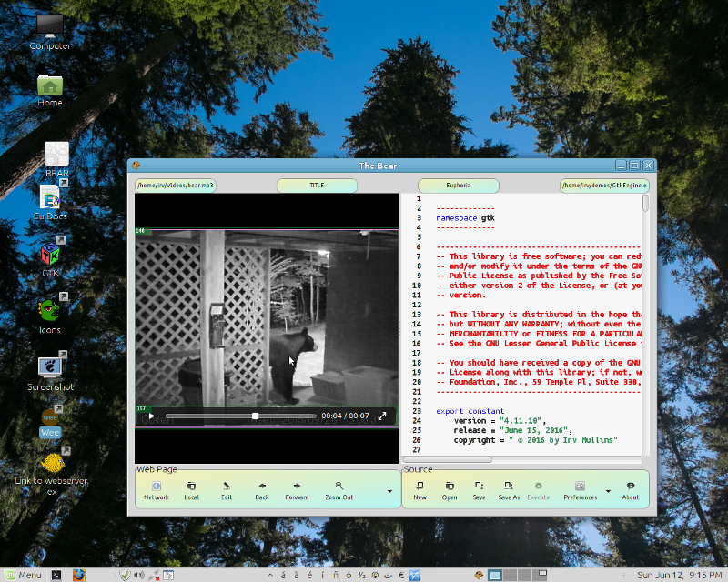This screenshot has height=582, width=728.
Task: Click the video seek bar handle
Action: click(x=256, y=416)
